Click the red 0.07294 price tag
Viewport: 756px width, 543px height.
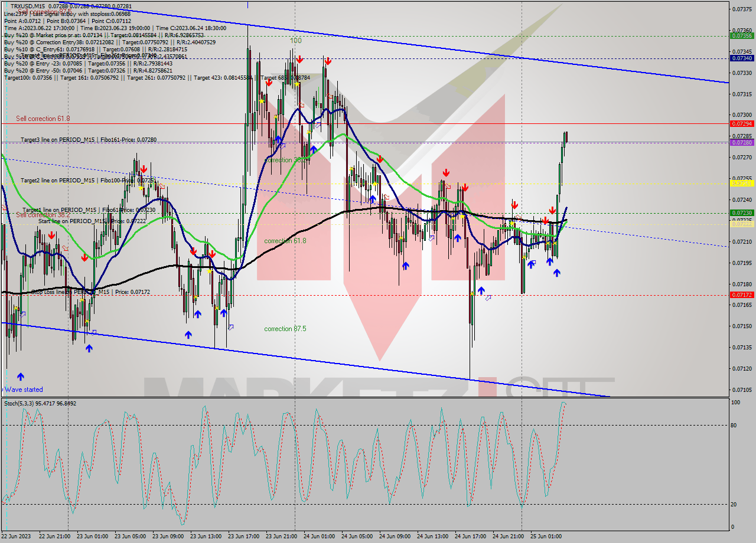[741, 124]
